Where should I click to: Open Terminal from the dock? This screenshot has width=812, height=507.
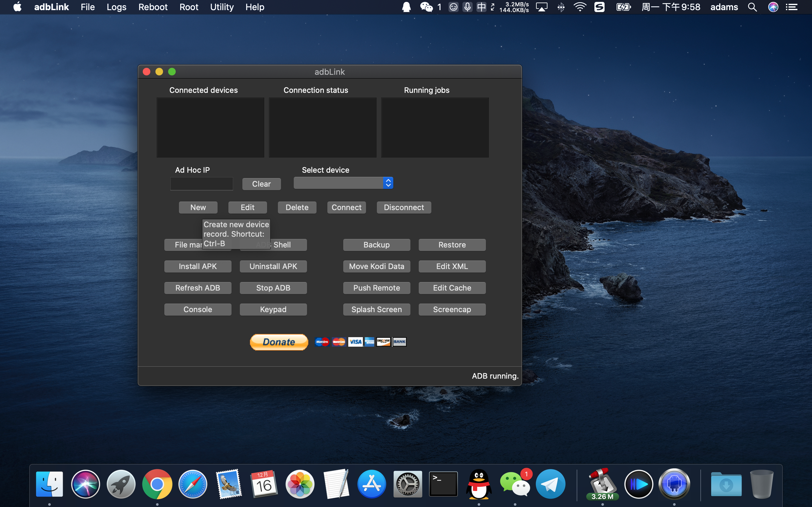click(443, 484)
